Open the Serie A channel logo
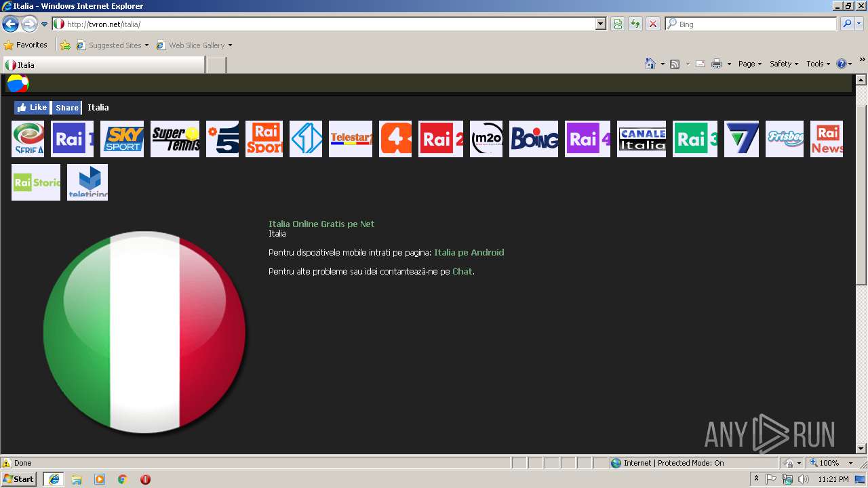This screenshot has width=868, height=488. tap(28, 139)
